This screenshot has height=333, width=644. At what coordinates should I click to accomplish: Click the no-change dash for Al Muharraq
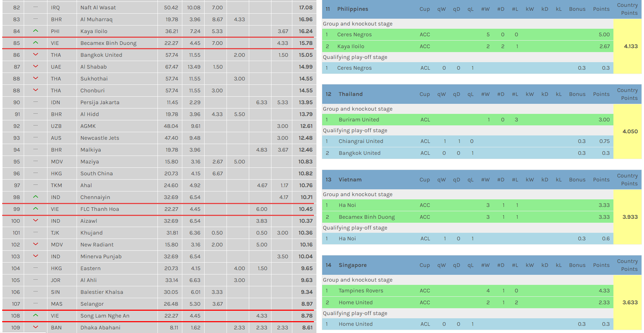click(x=35, y=19)
